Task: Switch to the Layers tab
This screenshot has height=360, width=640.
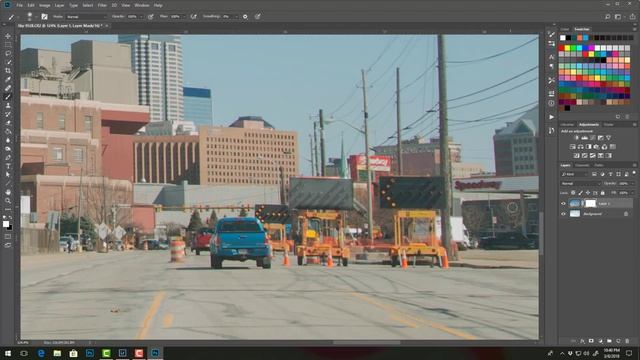Action: pyautogui.click(x=565, y=165)
